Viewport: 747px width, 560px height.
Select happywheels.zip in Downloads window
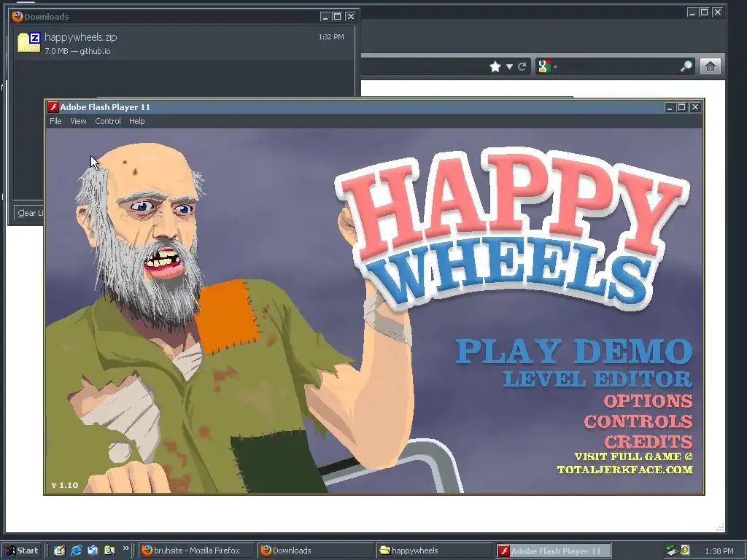(x=183, y=43)
